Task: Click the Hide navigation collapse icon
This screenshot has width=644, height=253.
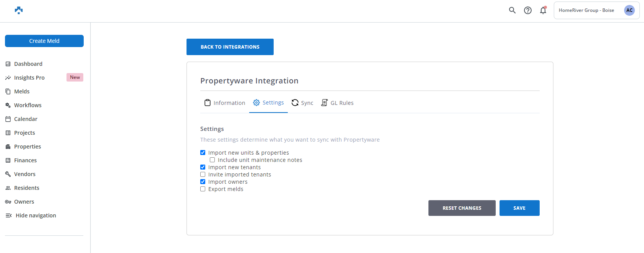Action: coord(8,215)
